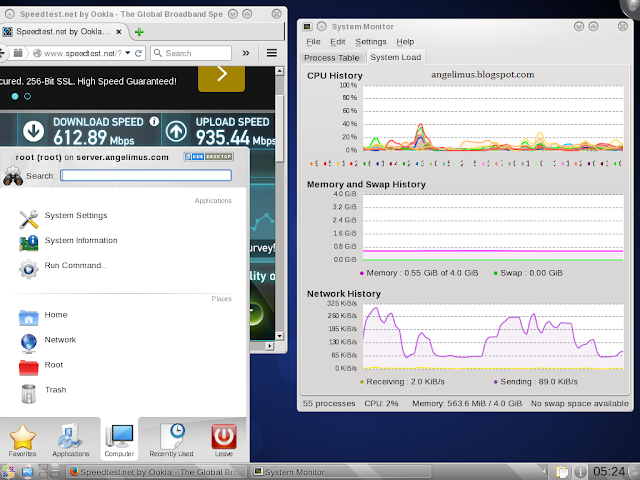640x480 pixels.
Task: Show the Recently Used launcher tab
Action: click(171, 440)
